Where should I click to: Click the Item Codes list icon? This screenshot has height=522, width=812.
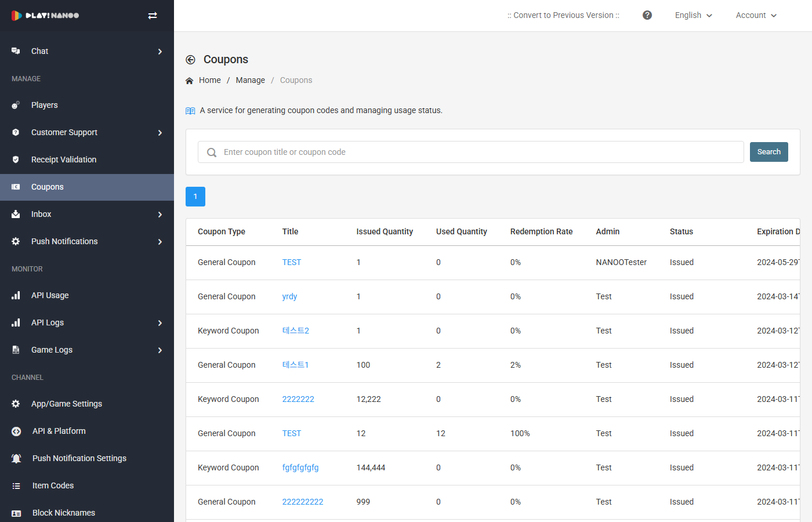coord(16,485)
